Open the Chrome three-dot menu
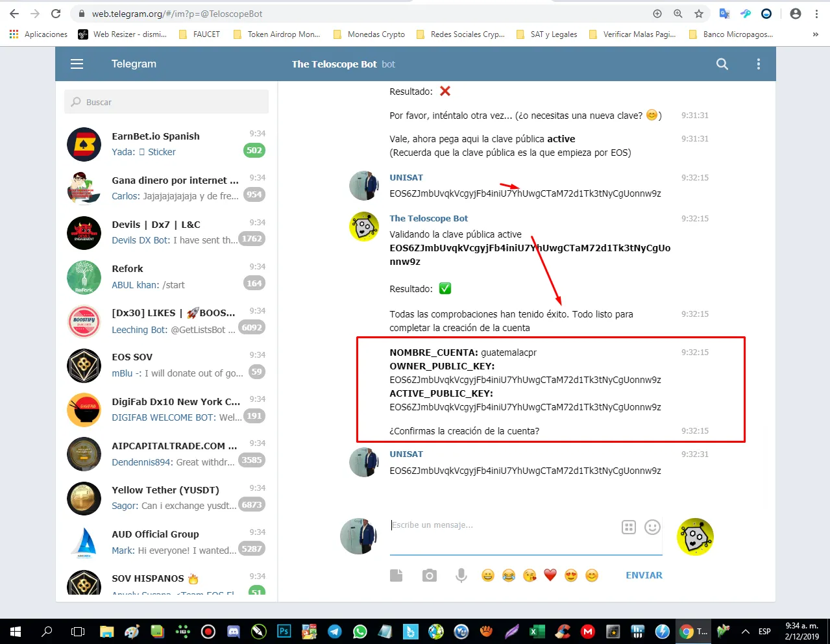The height and width of the screenshot is (644, 830). click(x=816, y=14)
